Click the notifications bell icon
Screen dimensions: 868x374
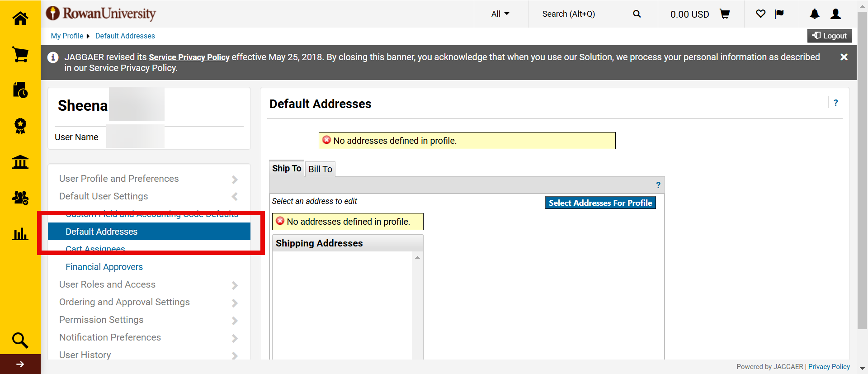pos(814,14)
